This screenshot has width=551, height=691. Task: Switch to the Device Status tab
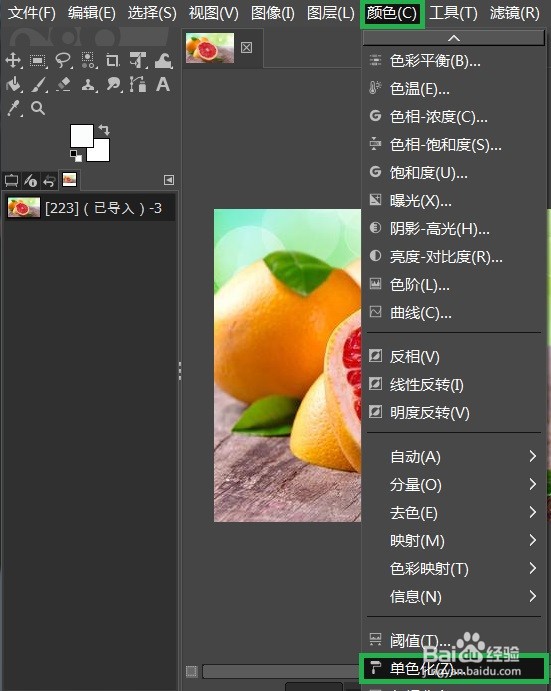[x=30, y=180]
